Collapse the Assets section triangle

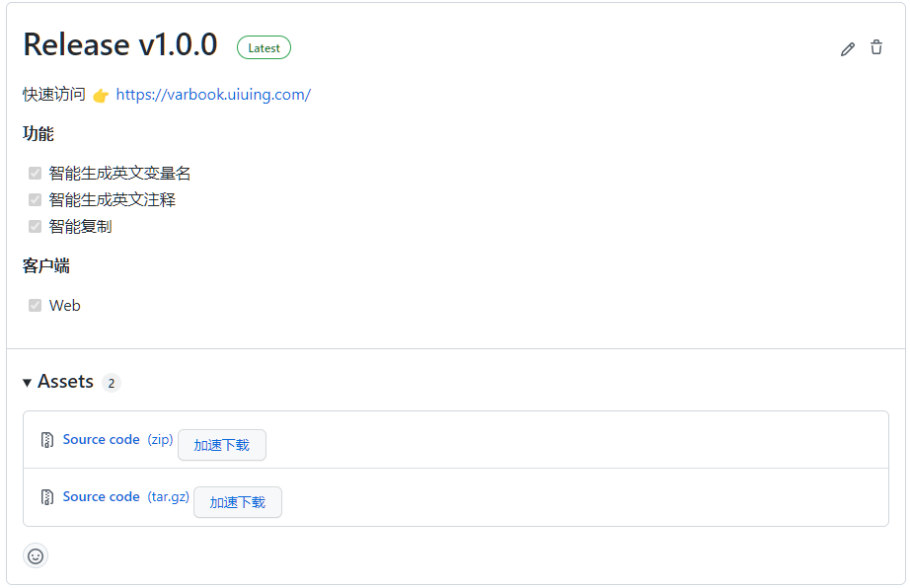click(x=27, y=383)
